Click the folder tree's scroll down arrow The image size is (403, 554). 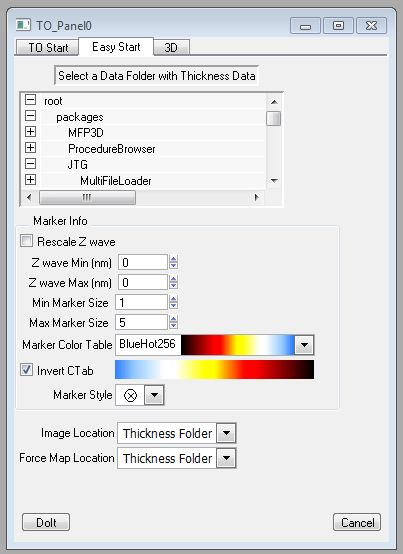pos(274,181)
